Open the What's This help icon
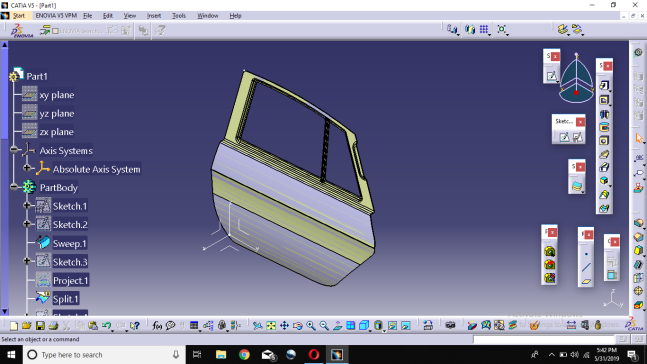Viewport: 647px width, 364px height. coord(135,326)
